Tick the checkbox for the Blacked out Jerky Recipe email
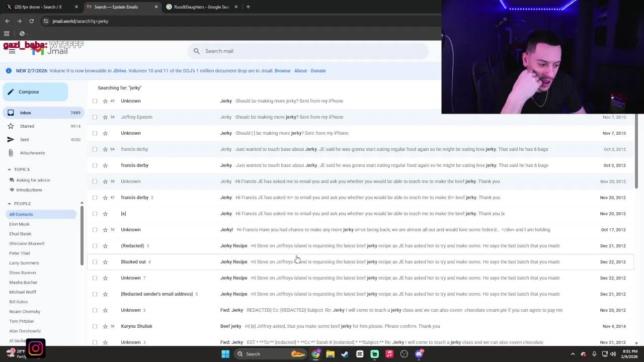Viewport: 644px width, 362px height. point(95,262)
